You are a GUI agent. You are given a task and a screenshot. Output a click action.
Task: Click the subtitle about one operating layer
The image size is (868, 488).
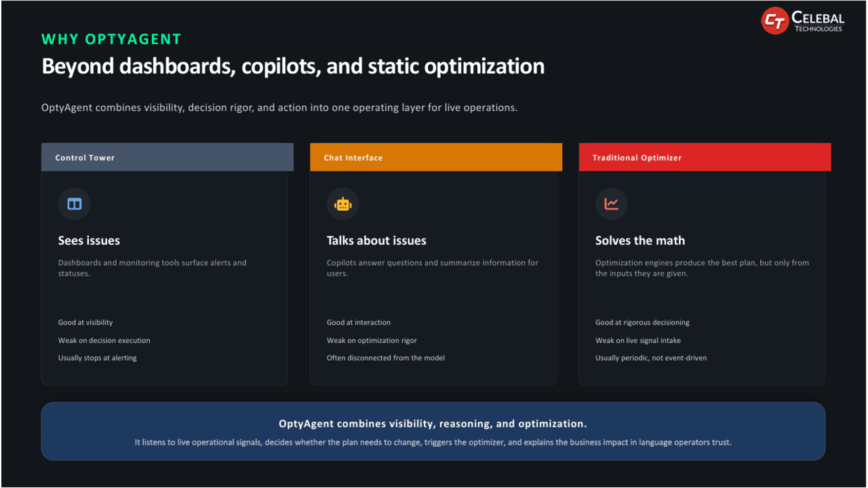(279, 108)
